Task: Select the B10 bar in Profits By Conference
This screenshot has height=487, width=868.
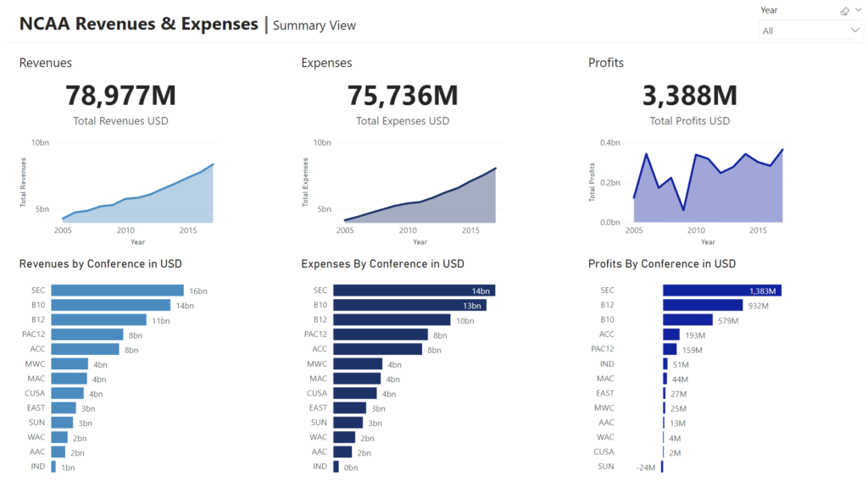Action: [687, 320]
